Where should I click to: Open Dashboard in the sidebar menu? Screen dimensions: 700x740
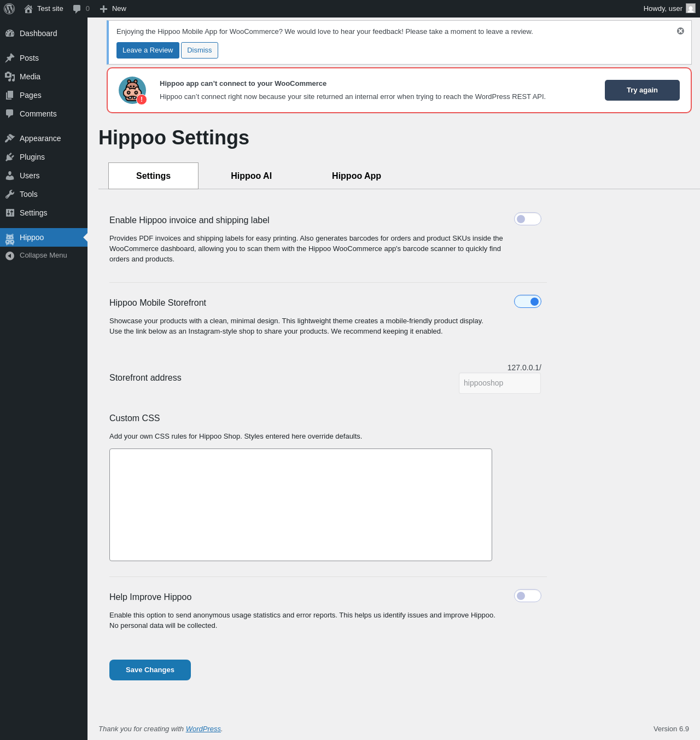pos(44,33)
